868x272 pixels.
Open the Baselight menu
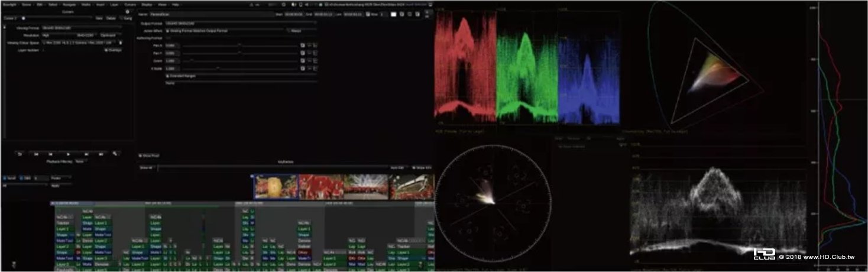pyautogui.click(x=9, y=5)
